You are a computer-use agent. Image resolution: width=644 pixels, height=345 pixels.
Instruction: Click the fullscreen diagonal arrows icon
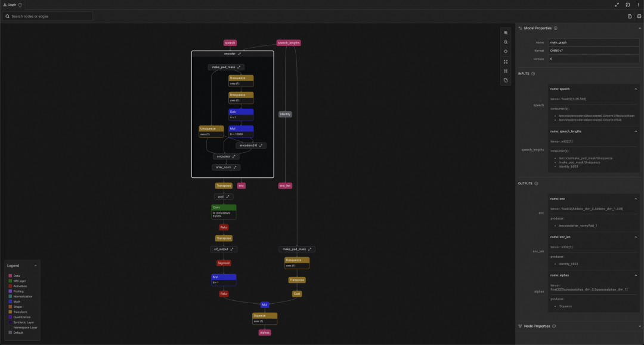pos(617,5)
